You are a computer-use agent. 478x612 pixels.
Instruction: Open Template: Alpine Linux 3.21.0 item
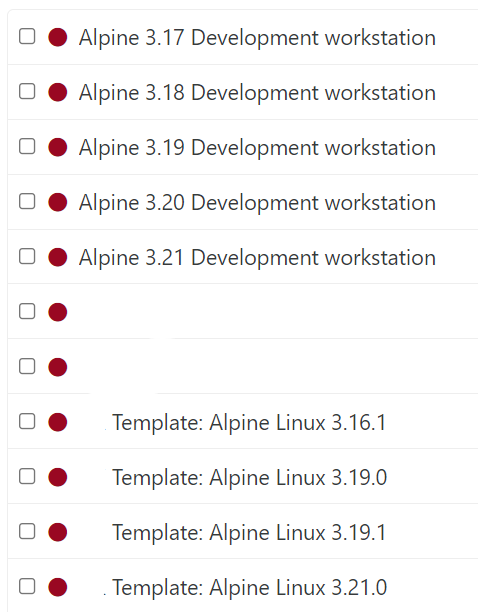coord(250,588)
